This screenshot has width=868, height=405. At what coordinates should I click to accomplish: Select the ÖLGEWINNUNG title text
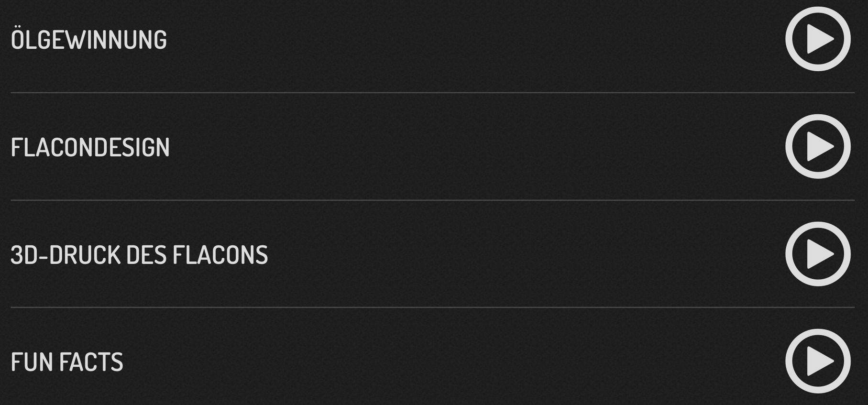(89, 38)
